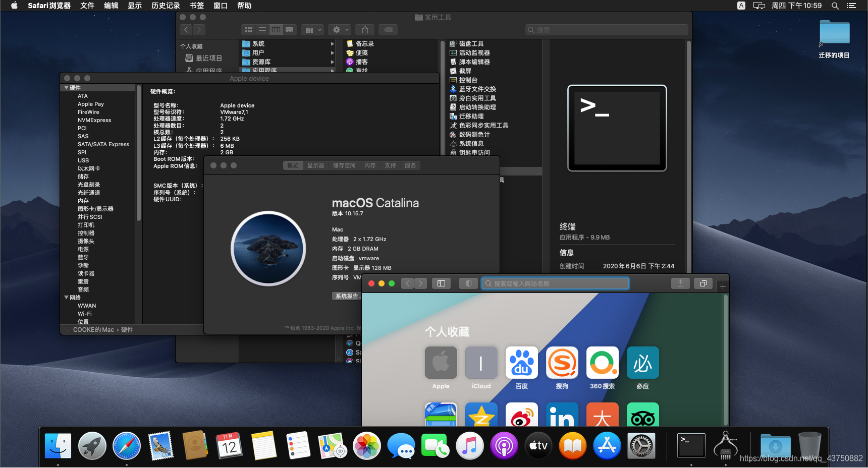
Task: Open Apple TV icon in Dock
Action: click(x=538, y=446)
